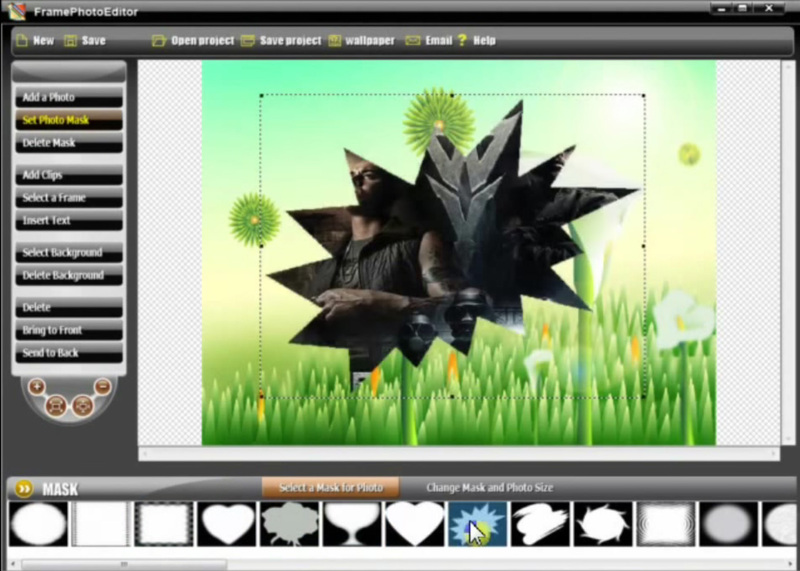The image size is (800, 571).
Task: Click the zoom out minus button
Action: click(102, 386)
